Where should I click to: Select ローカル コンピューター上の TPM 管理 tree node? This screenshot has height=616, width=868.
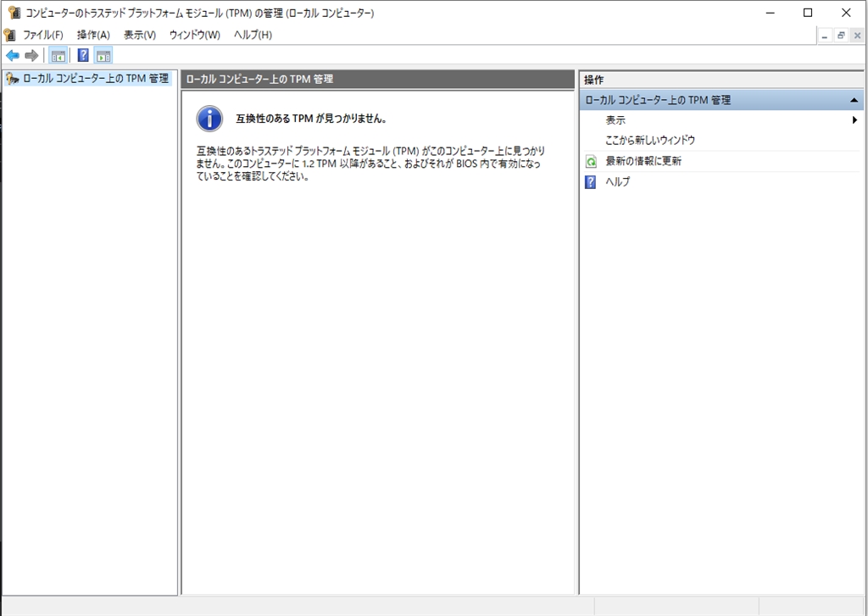[95, 79]
